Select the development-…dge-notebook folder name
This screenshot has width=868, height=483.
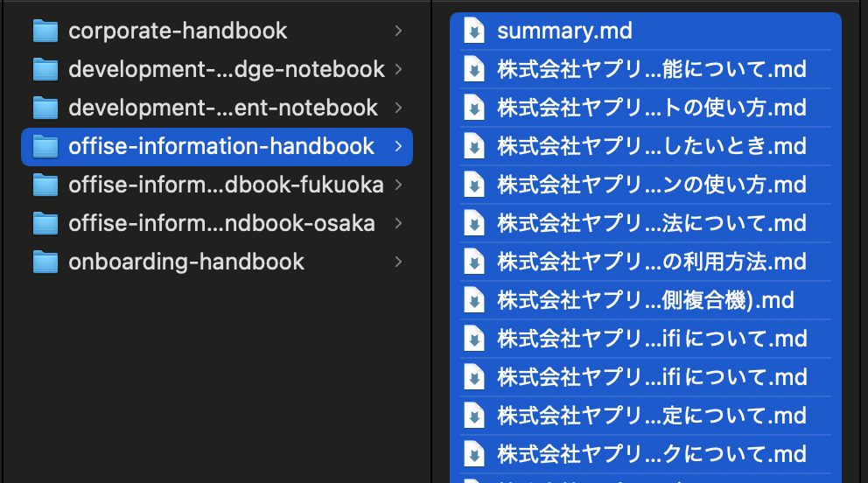227,70
